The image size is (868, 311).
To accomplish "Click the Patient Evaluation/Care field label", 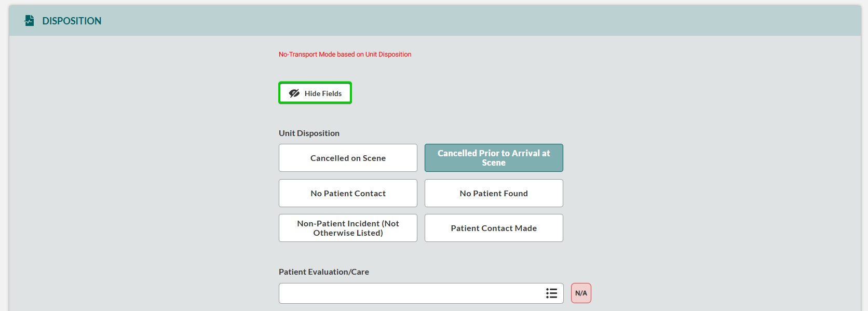I will coord(324,272).
